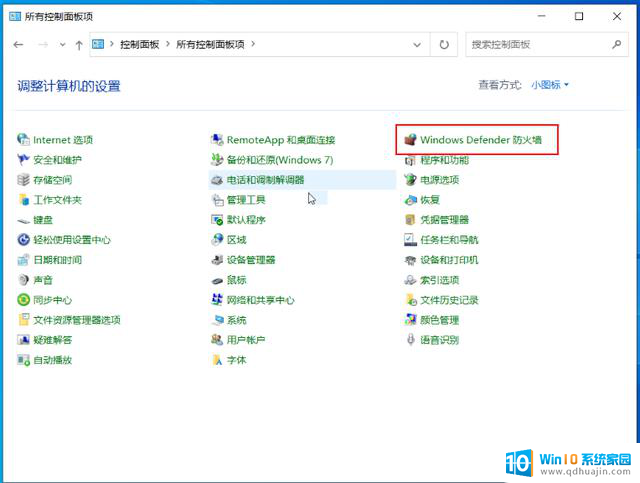Click the 安全和维护 flag icon
This screenshot has width=640, height=483.
tap(23, 160)
